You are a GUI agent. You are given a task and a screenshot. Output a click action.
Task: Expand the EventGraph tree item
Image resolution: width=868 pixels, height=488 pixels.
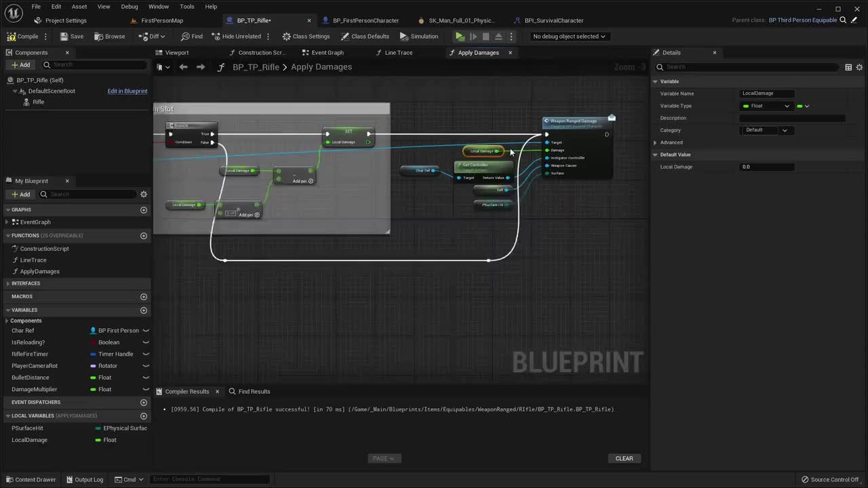coord(7,222)
